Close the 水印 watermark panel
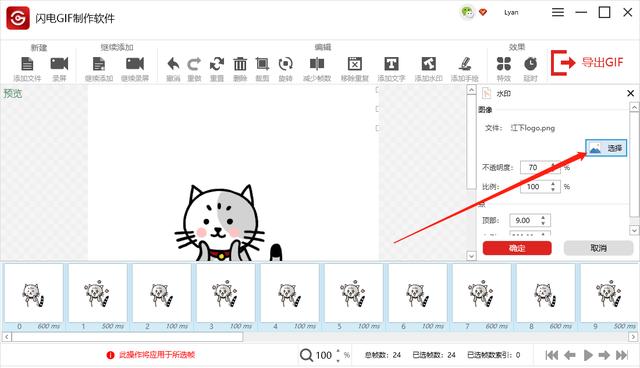 tap(630, 93)
